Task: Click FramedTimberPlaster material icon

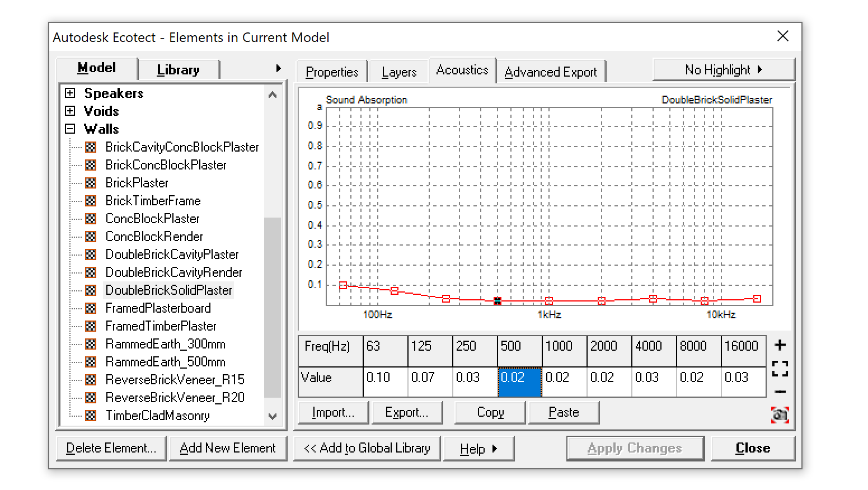Action: (x=91, y=326)
